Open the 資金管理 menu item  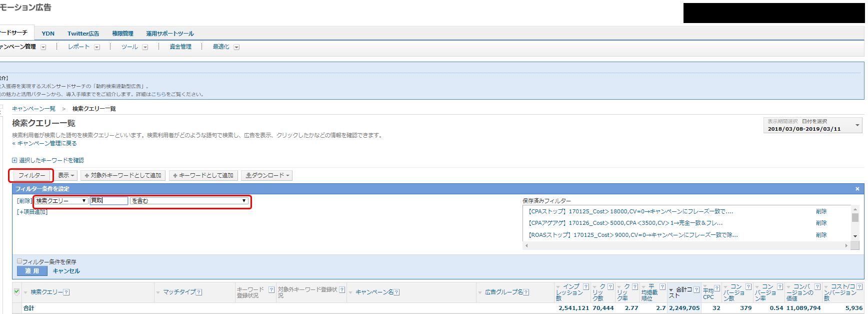pyautogui.click(x=180, y=47)
